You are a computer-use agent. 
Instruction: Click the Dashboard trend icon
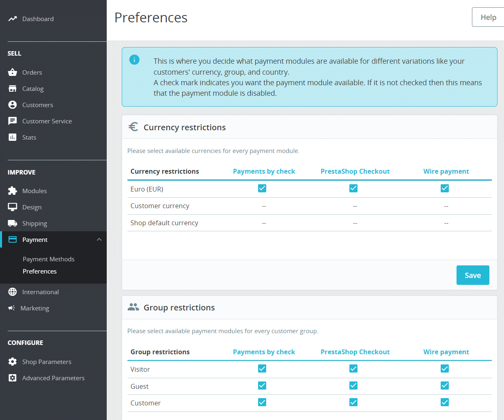(13, 19)
